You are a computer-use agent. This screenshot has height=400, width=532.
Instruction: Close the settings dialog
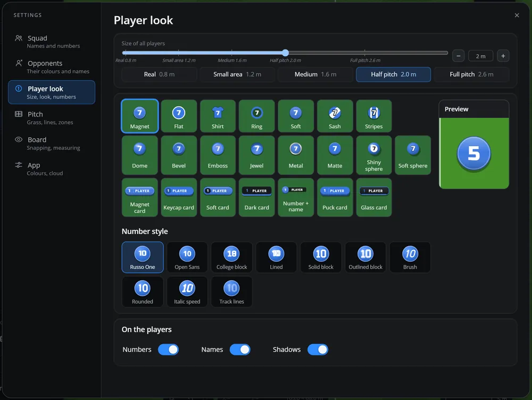point(517,15)
